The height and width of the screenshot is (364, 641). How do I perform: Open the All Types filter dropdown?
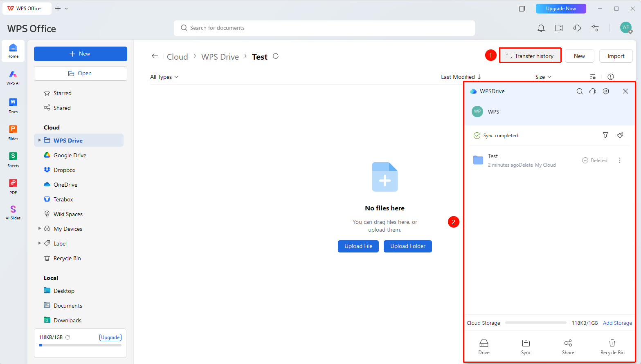(x=164, y=77)
